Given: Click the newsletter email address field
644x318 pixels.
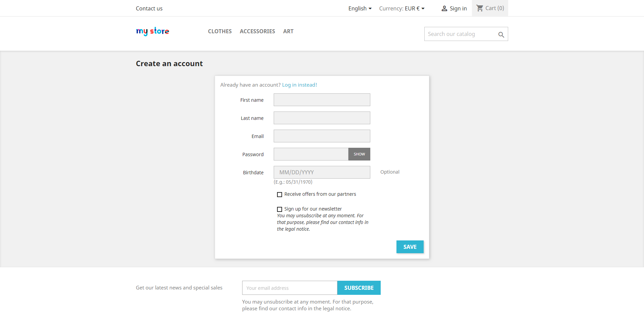Looking at the screenshot, I should click(289, 288).
